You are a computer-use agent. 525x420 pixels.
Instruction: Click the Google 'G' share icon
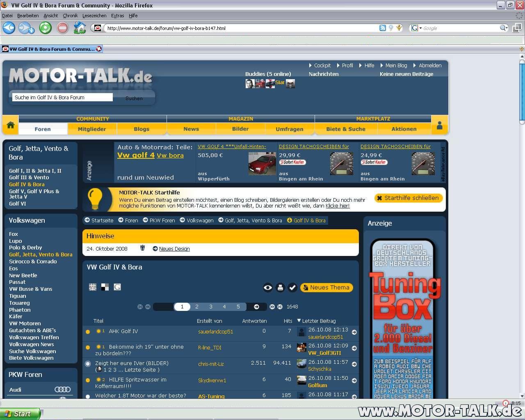[x=117, y=287]
